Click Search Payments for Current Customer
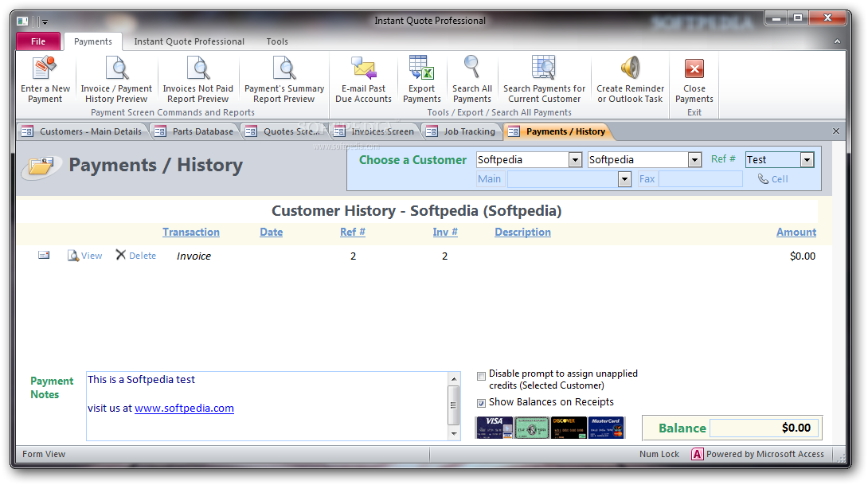The height and width of the screenshot is (485, 868). [x=544, y=80]
